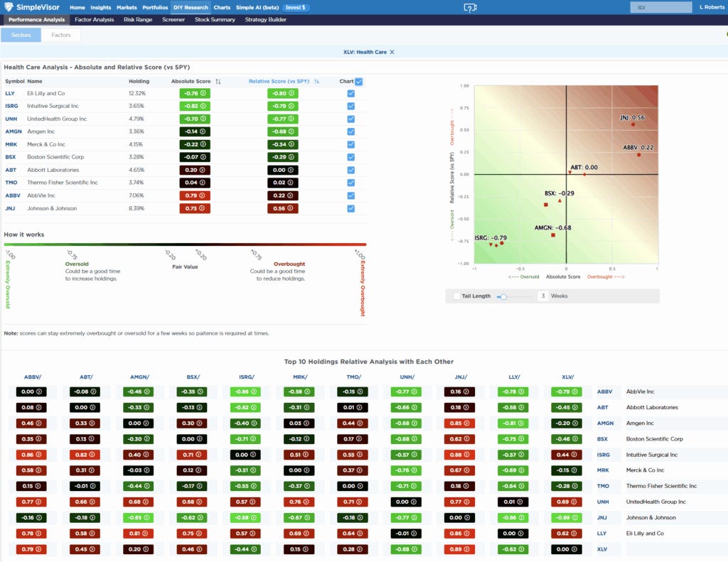Open the UNH ticker link
The width and height of the screenshot is (728, 562).
point(12,119)
